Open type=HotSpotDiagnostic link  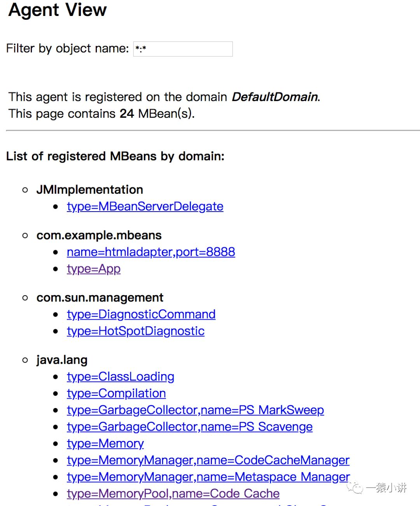click(x=136, y=331)
